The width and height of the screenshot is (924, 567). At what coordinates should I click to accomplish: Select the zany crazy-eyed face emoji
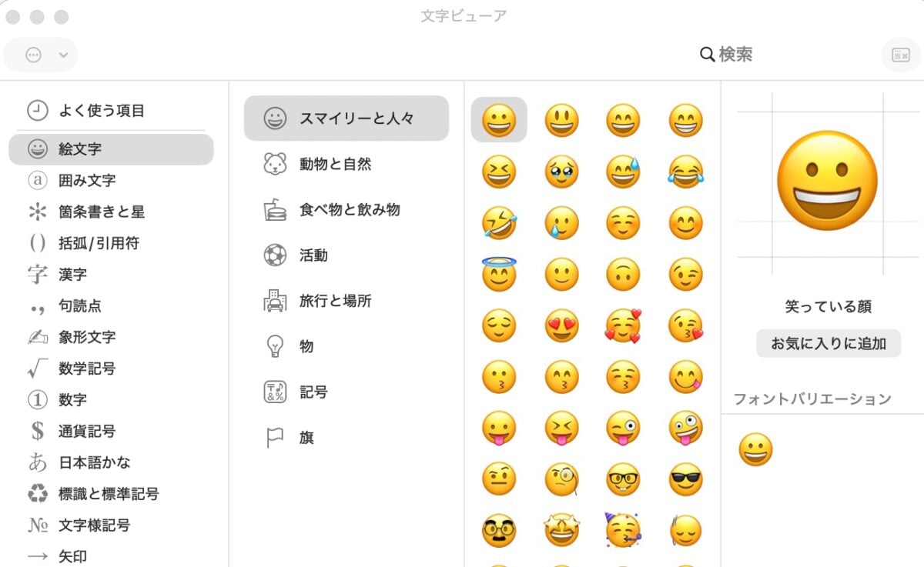(x=685, y=428)
